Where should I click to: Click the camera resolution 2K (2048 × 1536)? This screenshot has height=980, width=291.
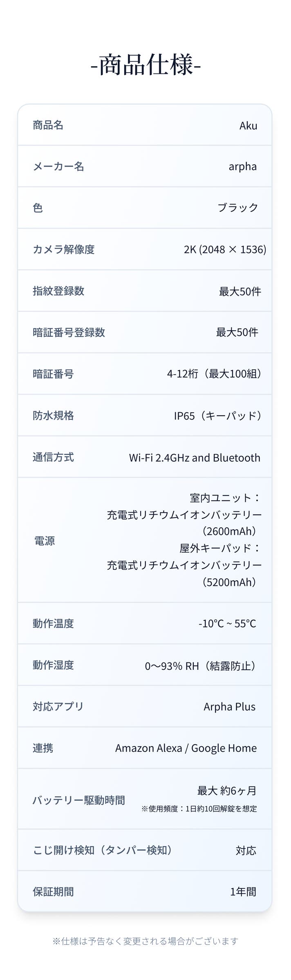pos(225,249)
